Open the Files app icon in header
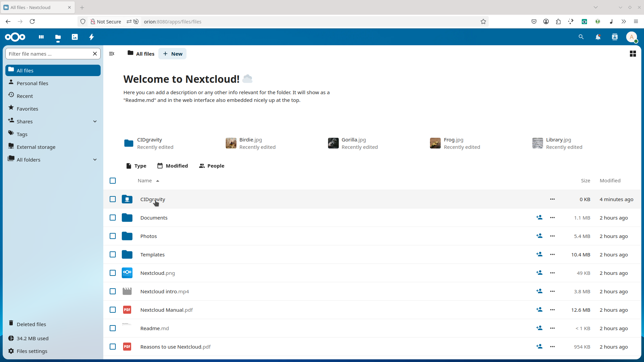644x362 pixels. click(x=58, y=37)
